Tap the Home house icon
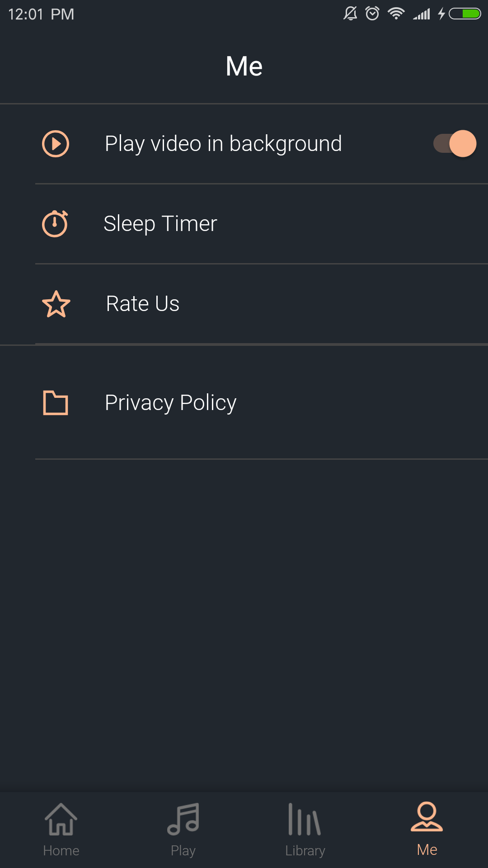Screen dimensions: 488x868 click(61, 819)
